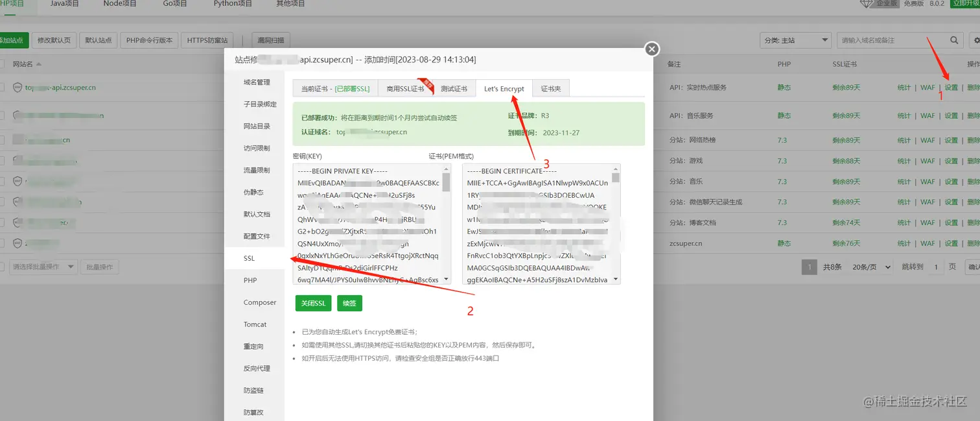The image size is (980, 421).
Task: Click the green 续签 renew button
Action: tap(349, 303)
